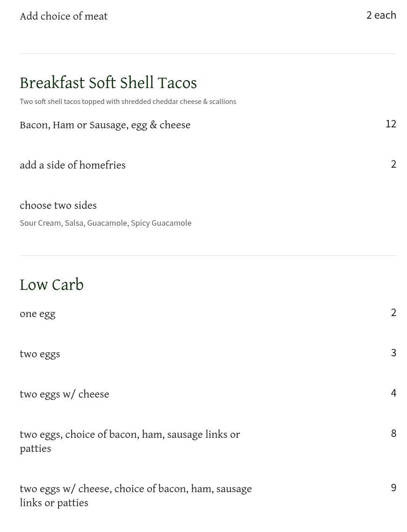
Task: Click the 3 price for two eggs
Action: pyautogui.click(x=393, y=353)
